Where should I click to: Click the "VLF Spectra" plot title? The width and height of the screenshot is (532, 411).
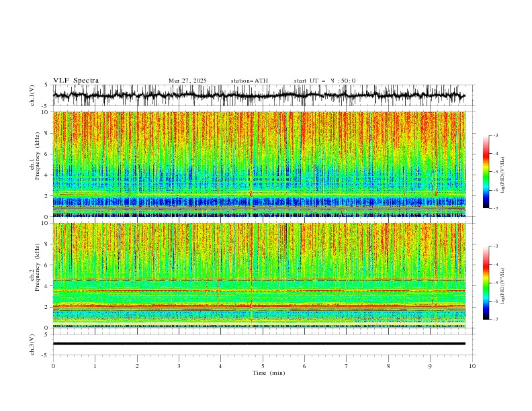pos(76,81)
